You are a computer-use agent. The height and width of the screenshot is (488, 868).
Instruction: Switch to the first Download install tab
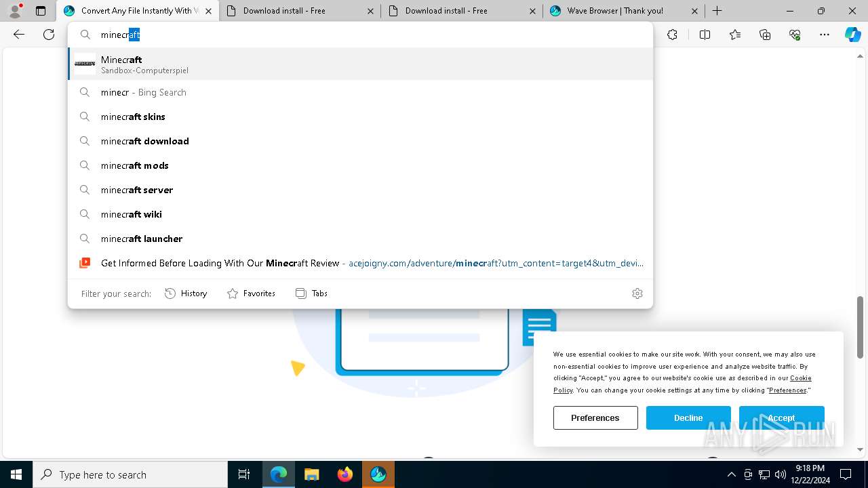click(x=300, y=11)
